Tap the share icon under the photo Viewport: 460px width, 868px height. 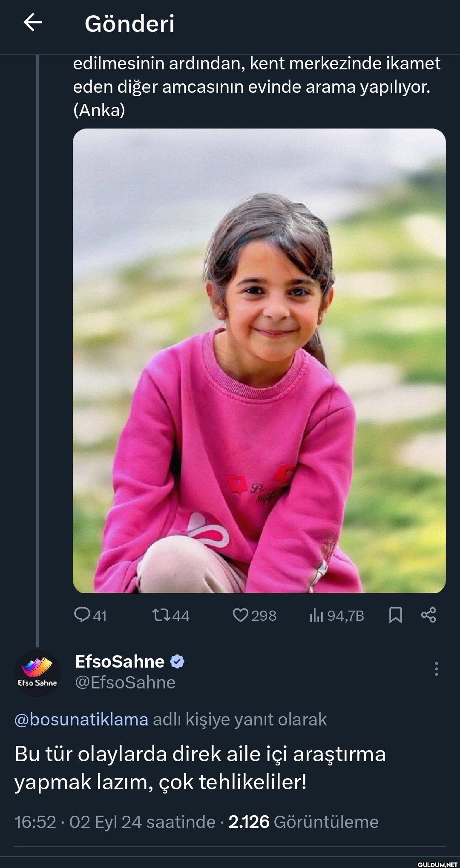pos(428,615)
